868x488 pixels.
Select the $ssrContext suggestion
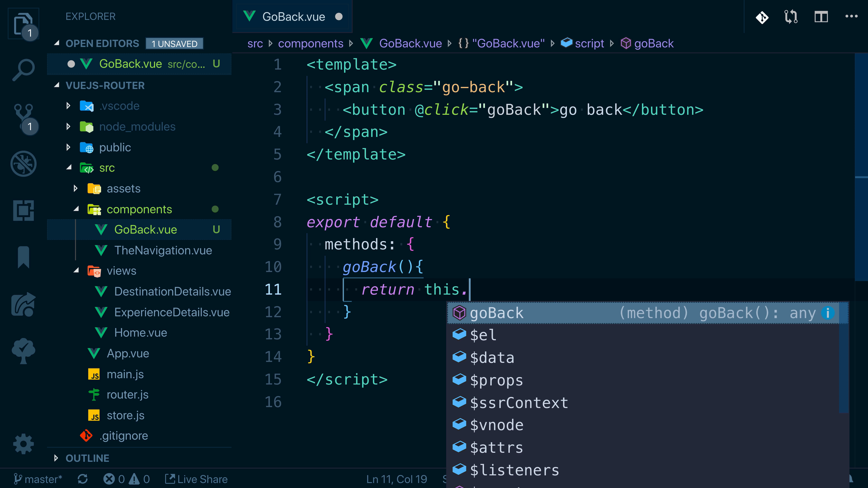(643, 403)
